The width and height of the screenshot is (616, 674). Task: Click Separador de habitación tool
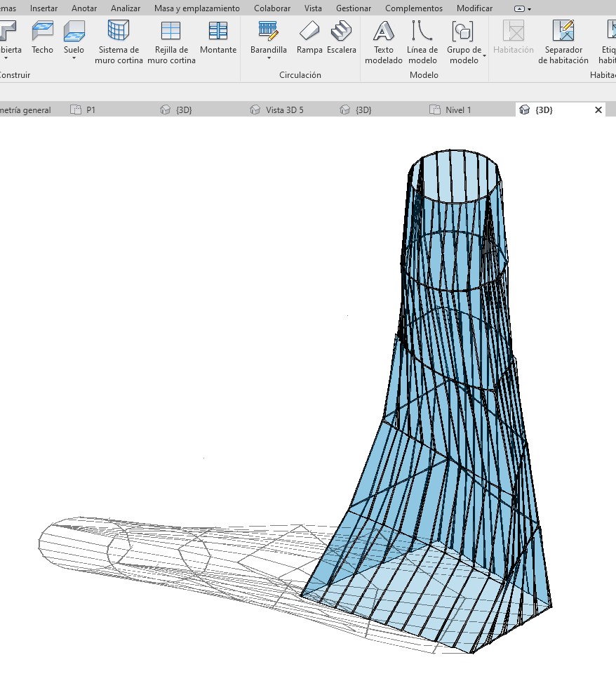point(563,41)
